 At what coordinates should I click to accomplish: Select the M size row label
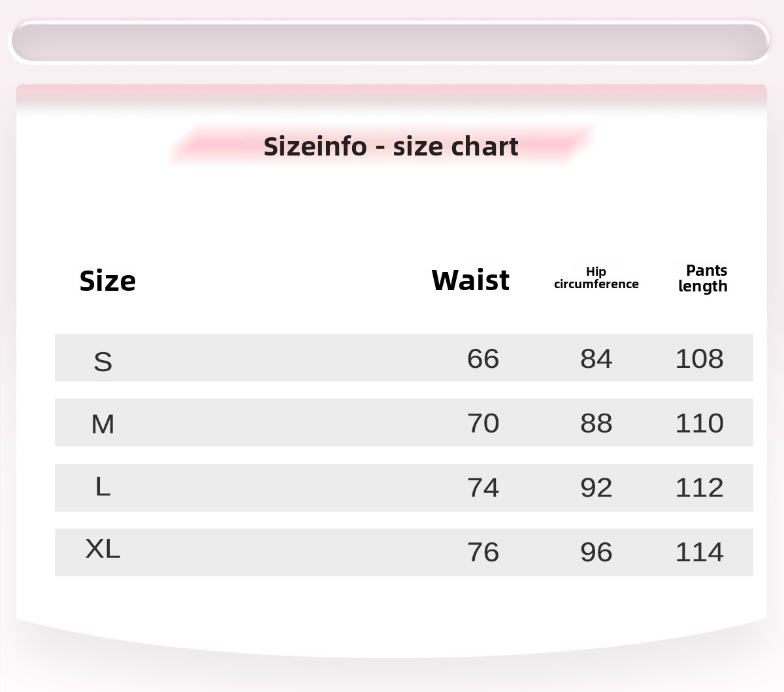(103, 424)
